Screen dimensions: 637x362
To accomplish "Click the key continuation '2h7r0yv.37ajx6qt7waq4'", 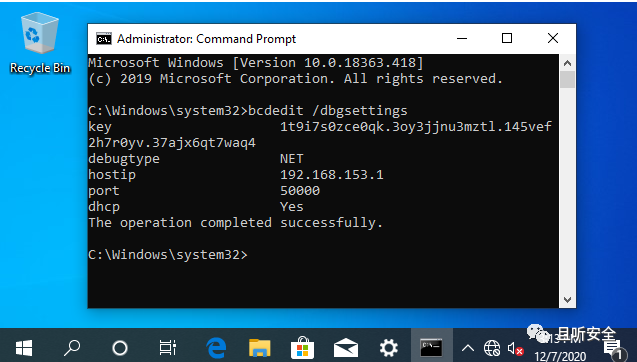I will click(172, 143).
